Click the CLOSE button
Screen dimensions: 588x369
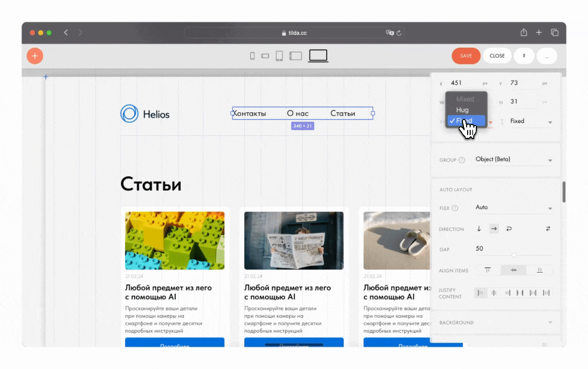497,56
